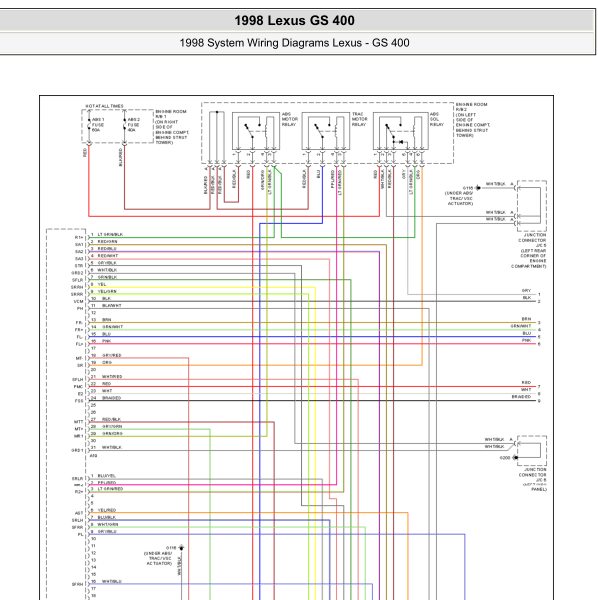Select the "SRLR" terminal label

(x=77, y=479)
